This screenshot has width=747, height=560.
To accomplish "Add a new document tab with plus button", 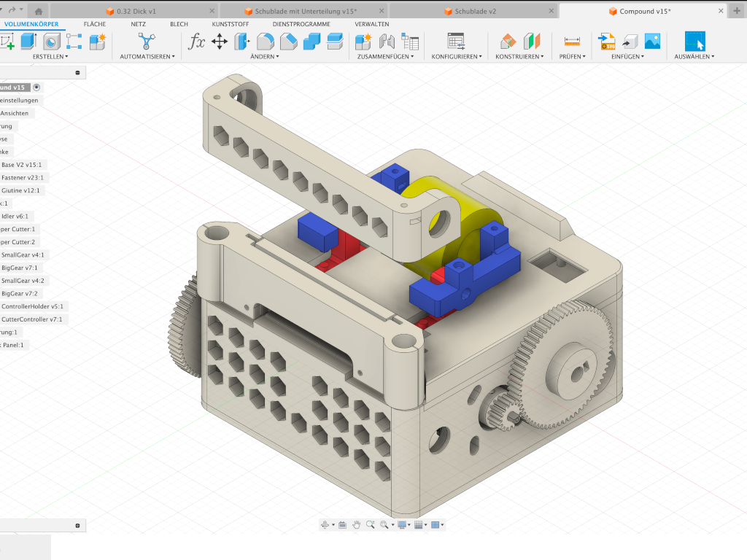I will [737, 11].
